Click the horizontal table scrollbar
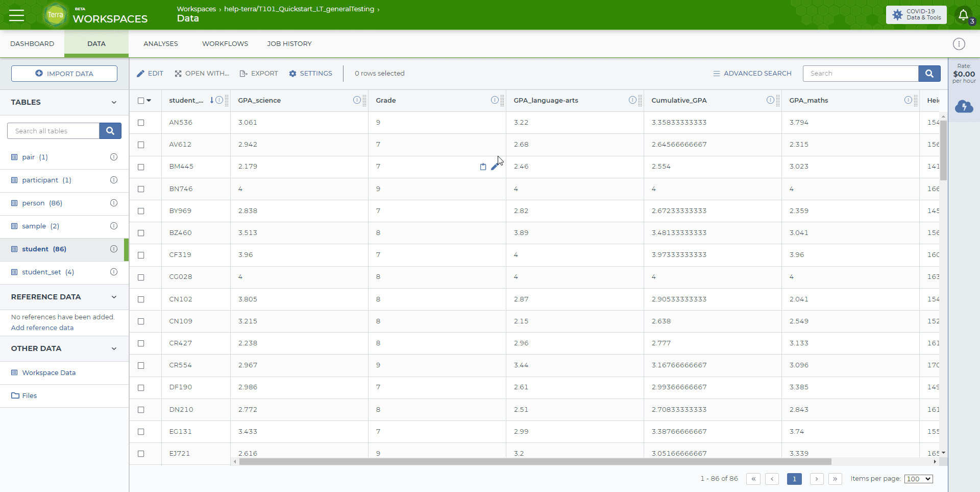The image size is (980, 492). (535, 461)
